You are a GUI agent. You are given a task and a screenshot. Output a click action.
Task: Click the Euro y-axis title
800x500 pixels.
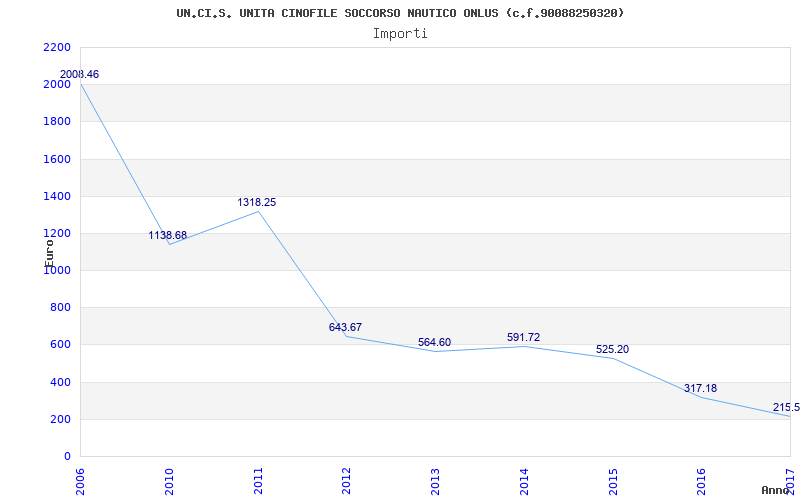click(x=49, y=253)
